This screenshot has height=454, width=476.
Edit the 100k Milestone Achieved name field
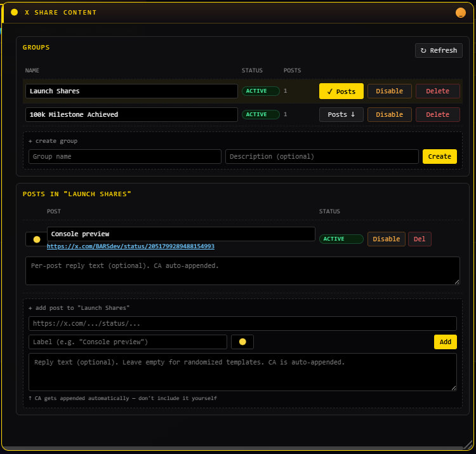131,114
